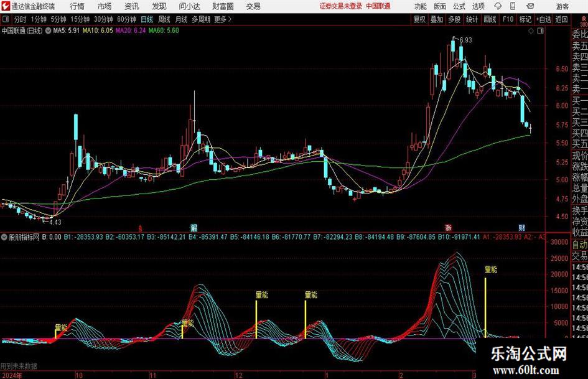Click the 涨 marker icon below chart

449,227
